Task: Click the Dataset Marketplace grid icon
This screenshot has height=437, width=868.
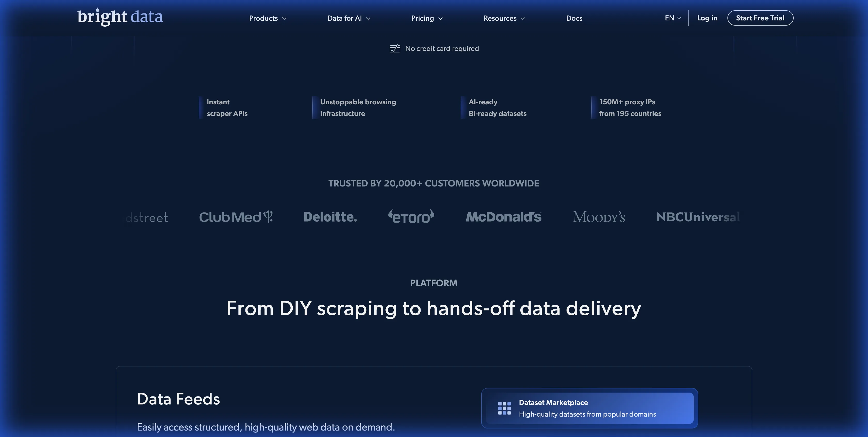Action: 504,408
